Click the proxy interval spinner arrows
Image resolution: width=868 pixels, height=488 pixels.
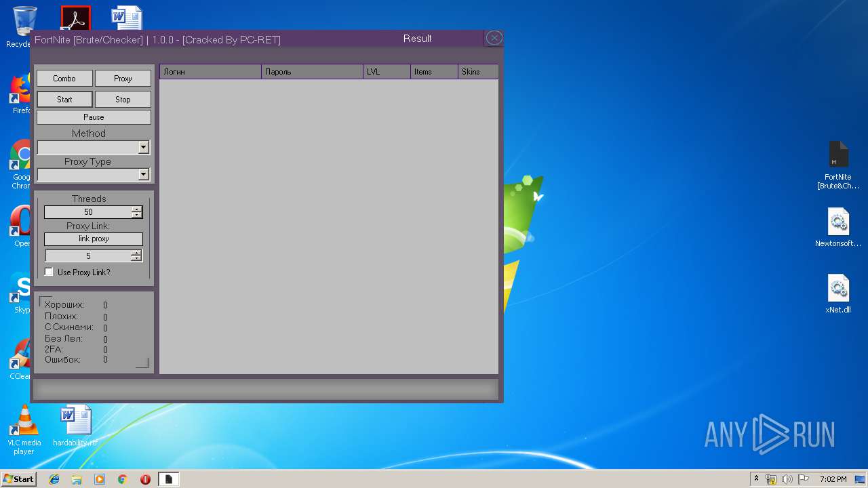click(x=136, y=256)
